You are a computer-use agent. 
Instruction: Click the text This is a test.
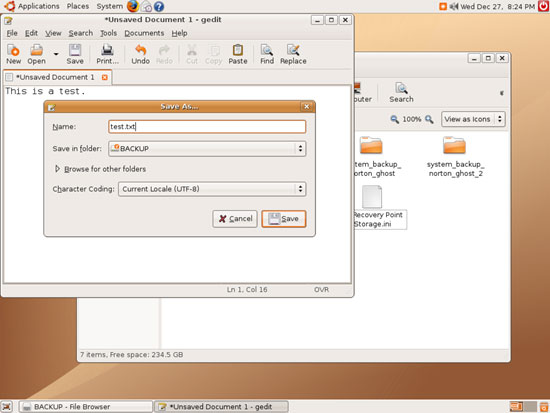[45, 91]
